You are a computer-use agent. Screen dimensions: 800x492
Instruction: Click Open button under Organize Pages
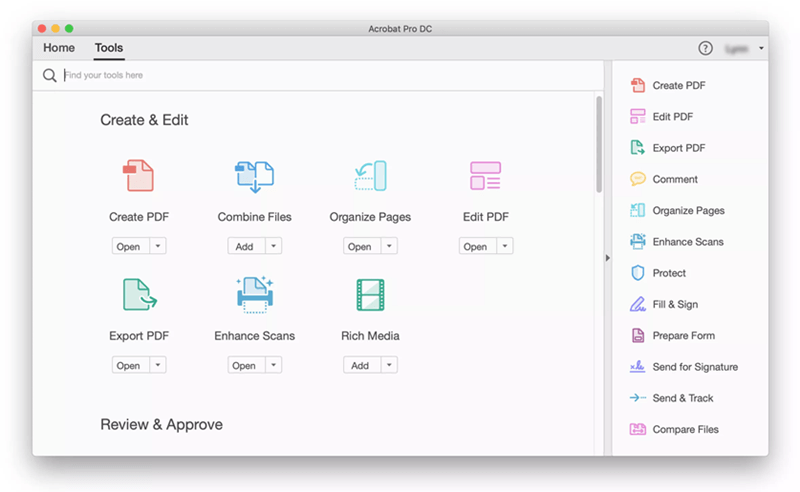362,246
